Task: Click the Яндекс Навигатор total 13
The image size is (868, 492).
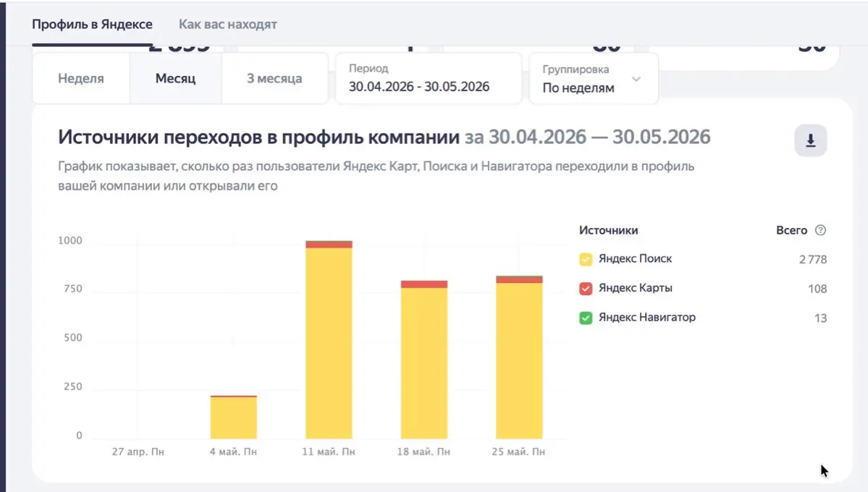Action: [x=820, y=318]
